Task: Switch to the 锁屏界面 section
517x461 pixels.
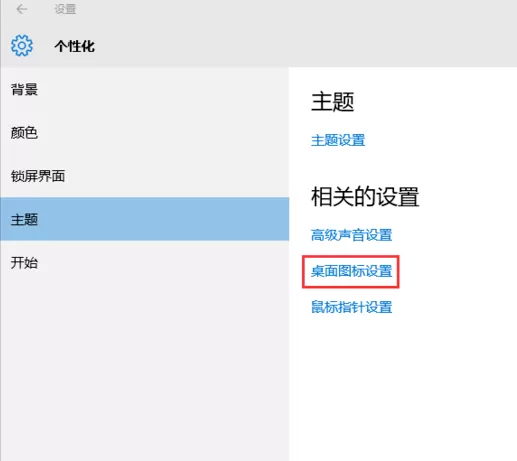Action: (x=144, y=176)
